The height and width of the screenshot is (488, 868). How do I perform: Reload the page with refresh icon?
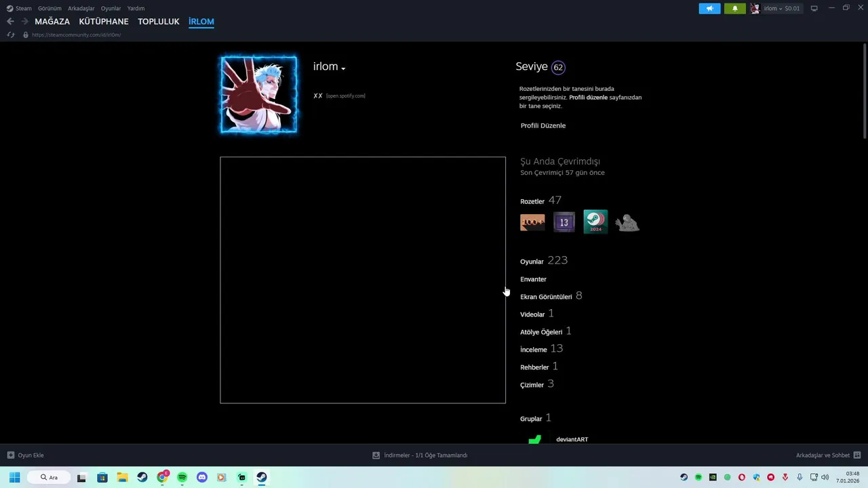pos(10,35)
